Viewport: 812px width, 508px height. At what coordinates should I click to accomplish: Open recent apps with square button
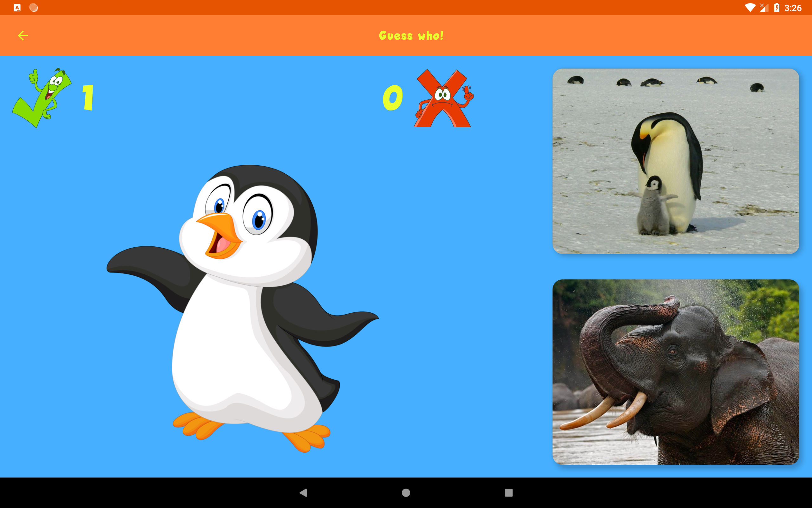pos(509,492)
